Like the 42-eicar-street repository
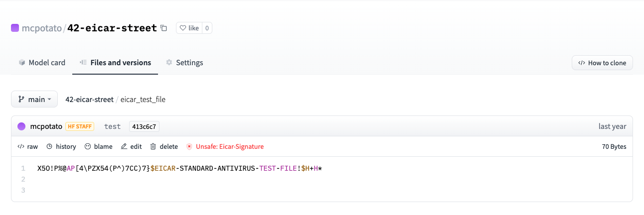Screen dimensions: 644x215 (189, 28)
